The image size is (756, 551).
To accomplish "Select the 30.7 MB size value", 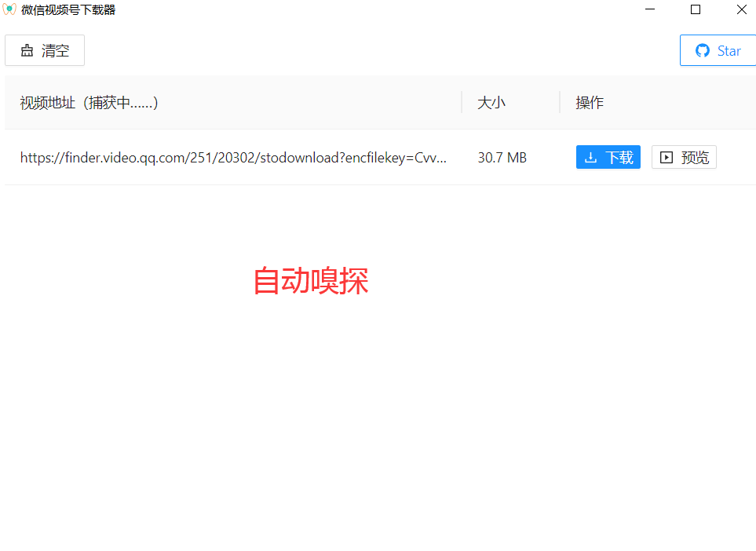I will point(502,157).
